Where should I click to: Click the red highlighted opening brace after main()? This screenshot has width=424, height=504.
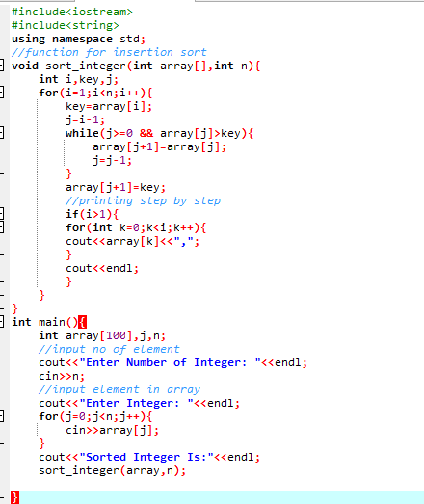click(82, 322)
